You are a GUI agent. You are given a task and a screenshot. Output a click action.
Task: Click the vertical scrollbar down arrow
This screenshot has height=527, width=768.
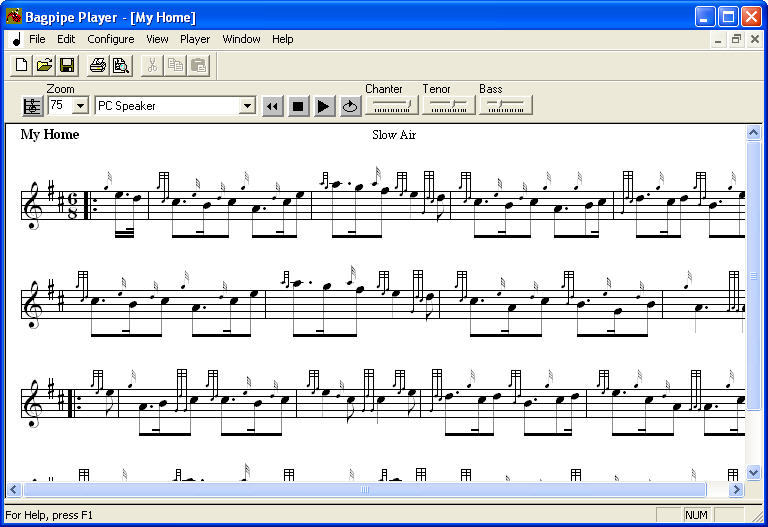(754, 472)
